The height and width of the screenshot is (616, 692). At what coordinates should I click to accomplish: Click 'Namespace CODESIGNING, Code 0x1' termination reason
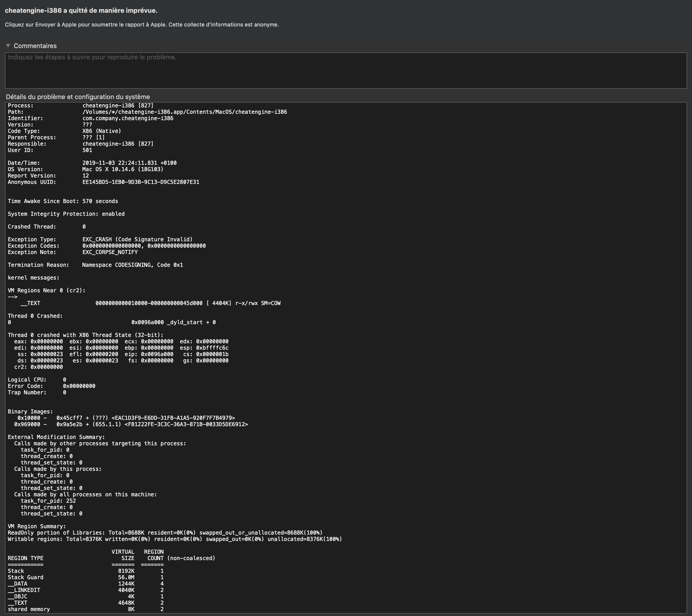point(132,265)
